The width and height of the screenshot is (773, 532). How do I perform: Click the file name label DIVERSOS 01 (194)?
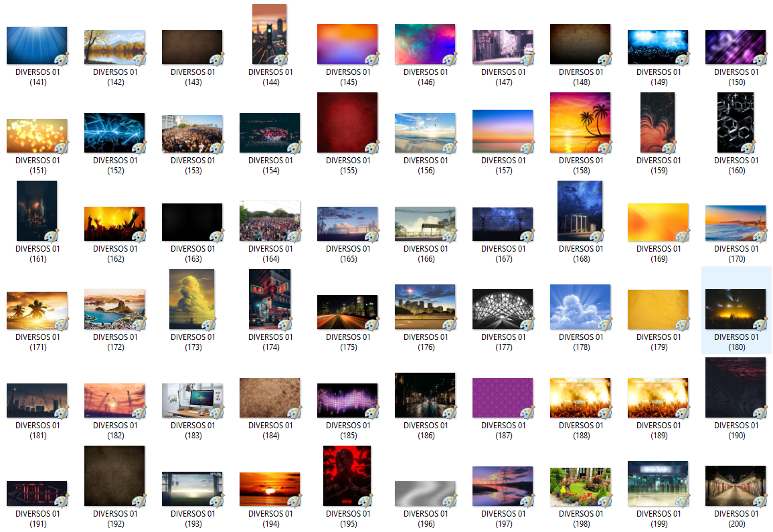[x=270, y=519]
